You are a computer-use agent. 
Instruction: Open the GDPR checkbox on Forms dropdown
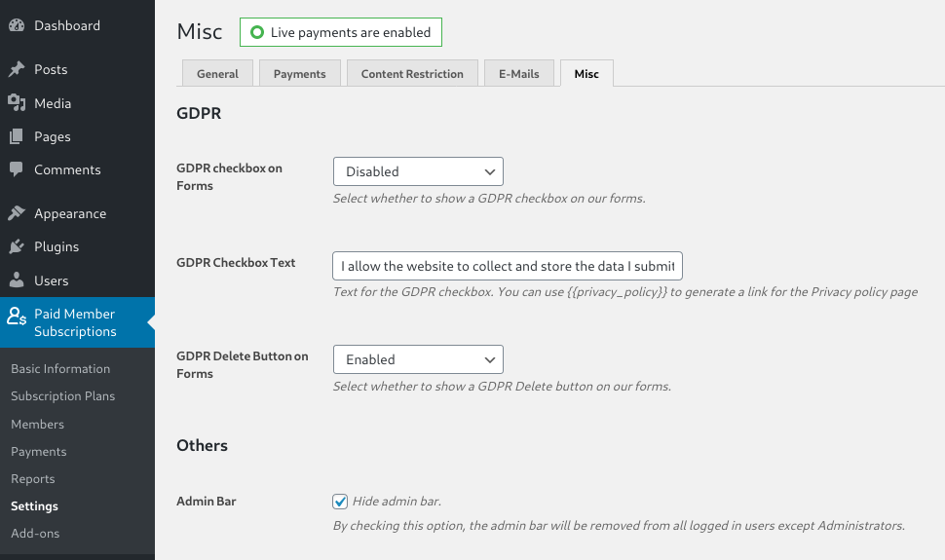pyautogui.click(x=418, y=171)
